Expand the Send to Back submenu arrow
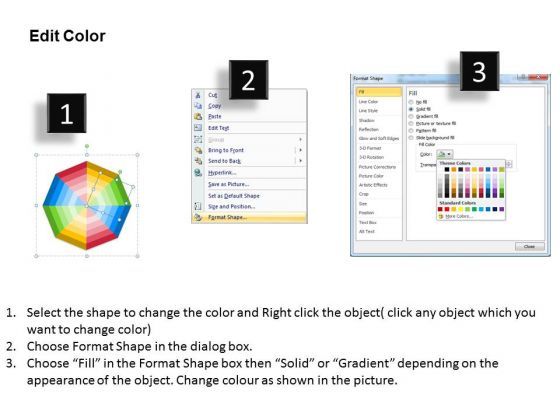 point(300,161)
